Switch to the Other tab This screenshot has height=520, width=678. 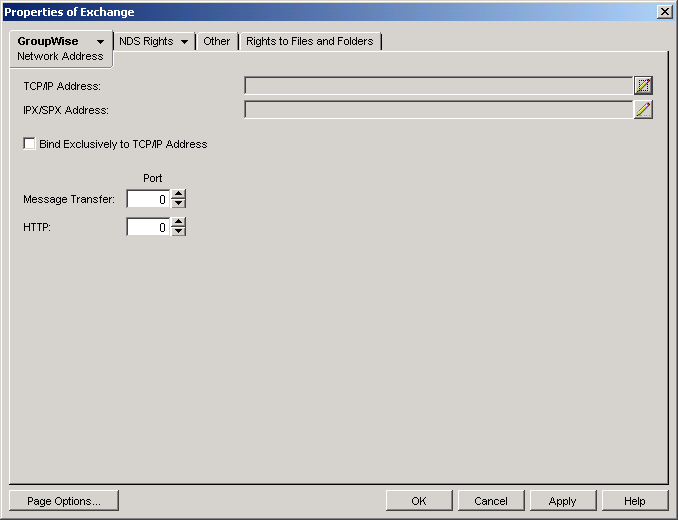tap(216, 42)
